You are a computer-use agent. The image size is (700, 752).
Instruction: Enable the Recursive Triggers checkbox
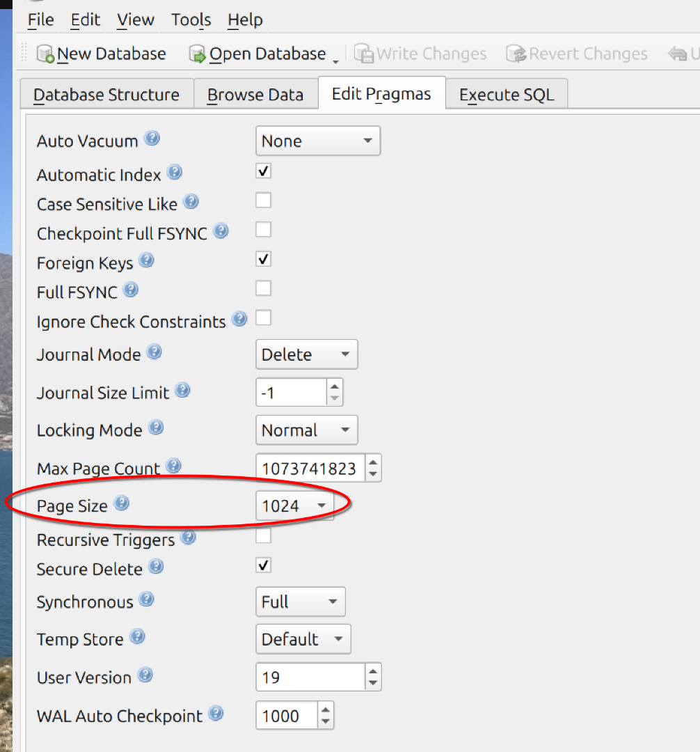tap(263, 536)
